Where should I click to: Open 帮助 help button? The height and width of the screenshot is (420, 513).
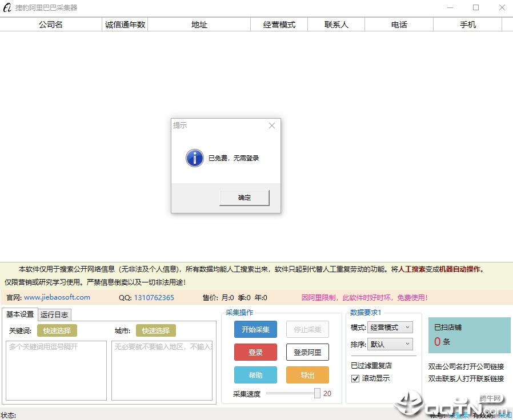click(x=255, y=375)
